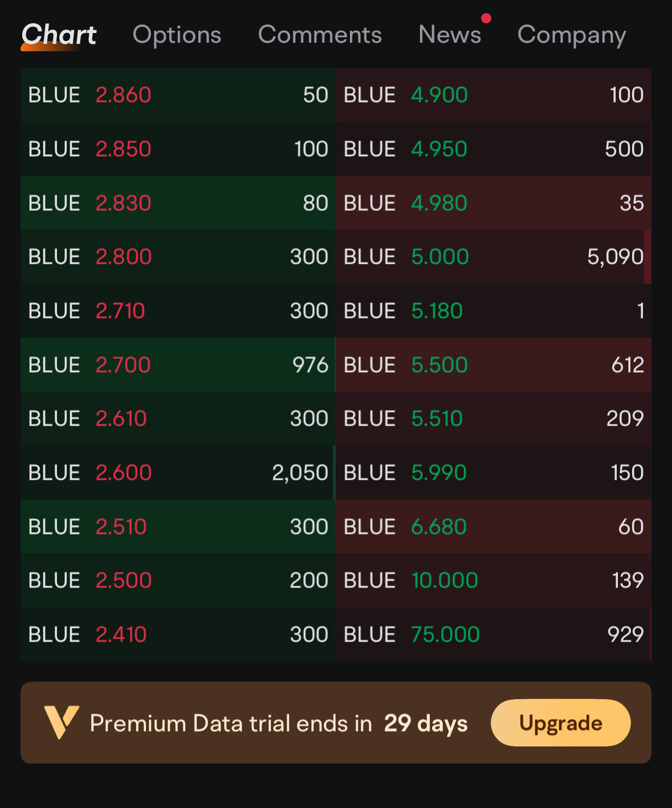Tap the Premium Data trial banner text

coord(279,724)
